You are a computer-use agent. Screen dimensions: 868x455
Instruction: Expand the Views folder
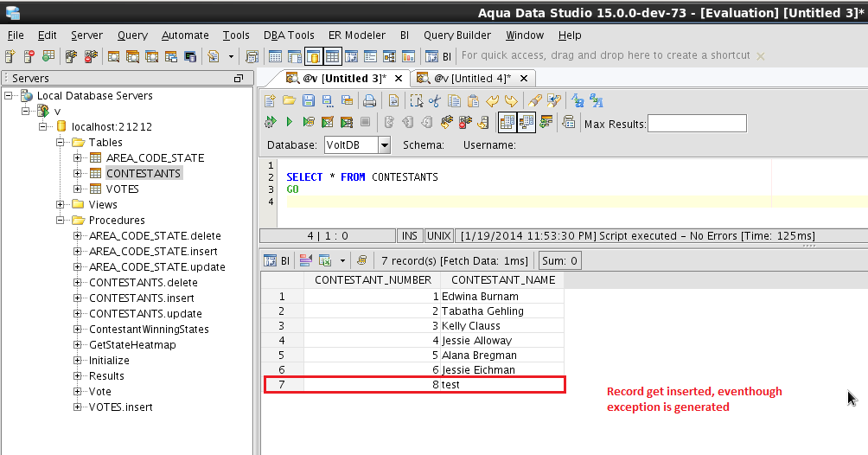tap(61, 204)
